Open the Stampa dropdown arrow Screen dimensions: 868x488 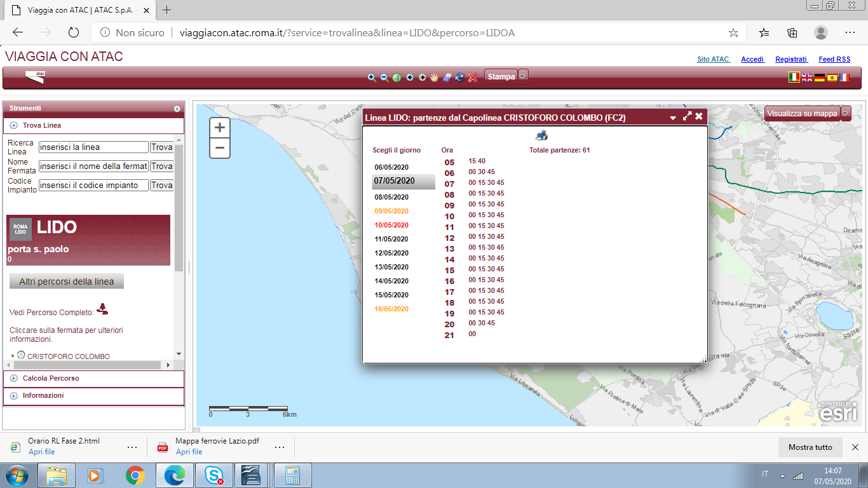tap(523, 76)
